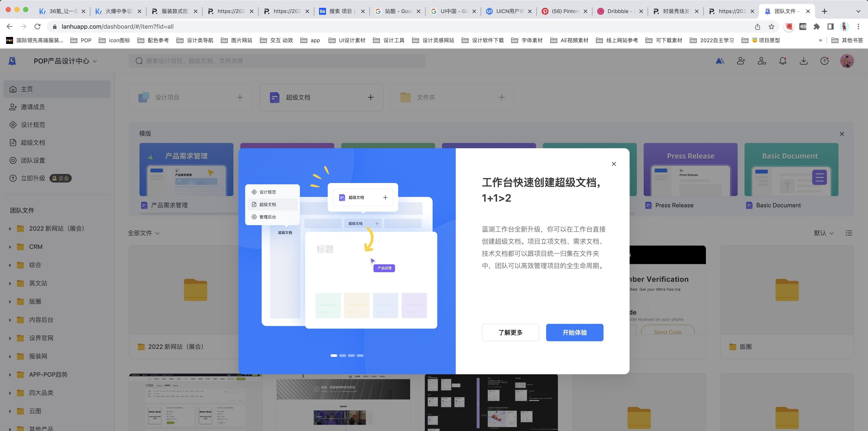868x431 pixels.
Task: Reload the page
Action: pyautogui.click(x=37, y=26)
